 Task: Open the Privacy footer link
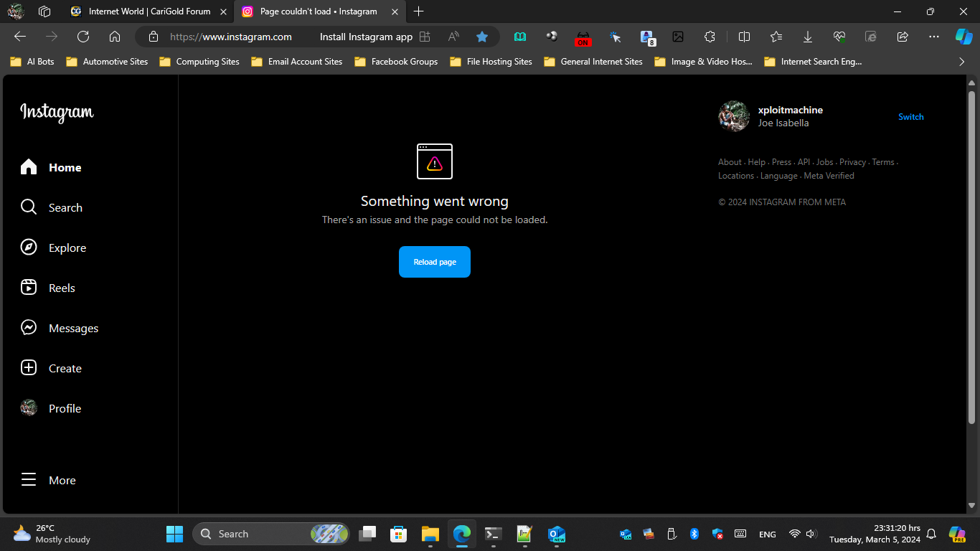(853, 162)
